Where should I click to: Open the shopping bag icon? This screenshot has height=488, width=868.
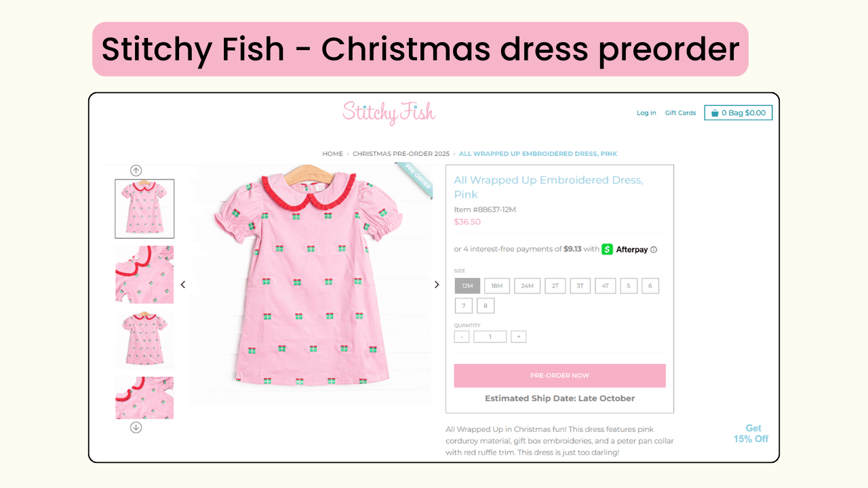[715, 113]
